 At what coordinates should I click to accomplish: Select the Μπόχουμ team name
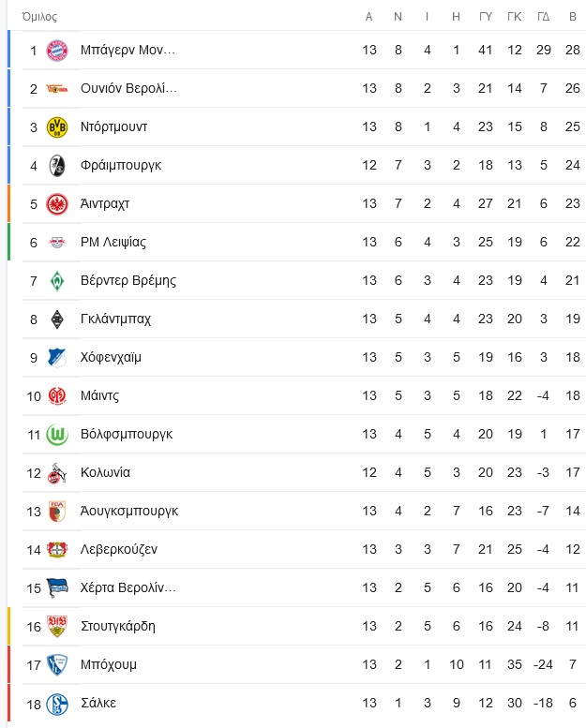108,665
